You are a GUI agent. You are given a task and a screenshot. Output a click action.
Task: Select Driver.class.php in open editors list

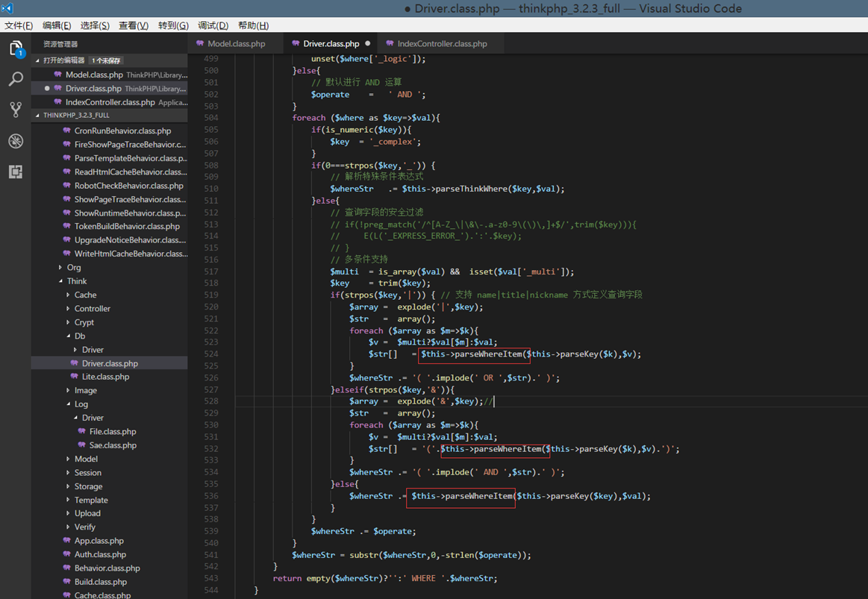pos(110,89)
